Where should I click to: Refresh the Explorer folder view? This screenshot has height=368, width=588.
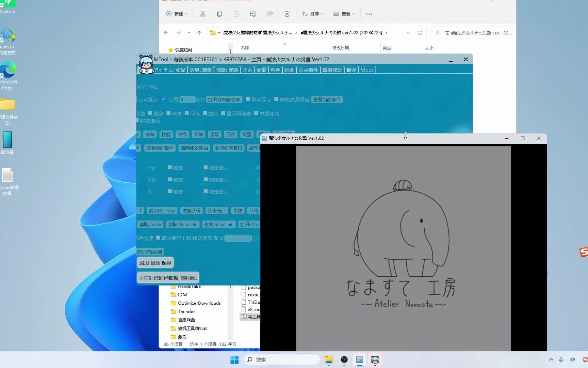pyautogui.click(x=420, y=33)
